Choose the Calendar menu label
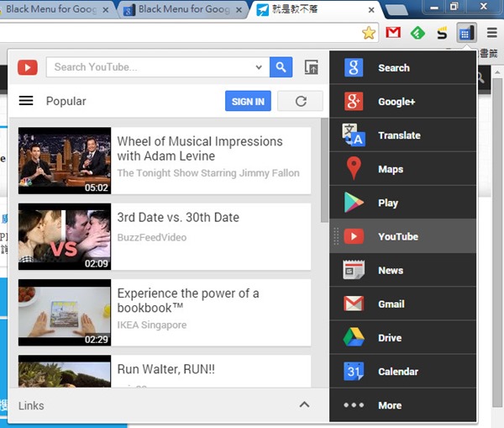Image resolution: width=504 pixels, height=428 pixels. pos(398,372)
